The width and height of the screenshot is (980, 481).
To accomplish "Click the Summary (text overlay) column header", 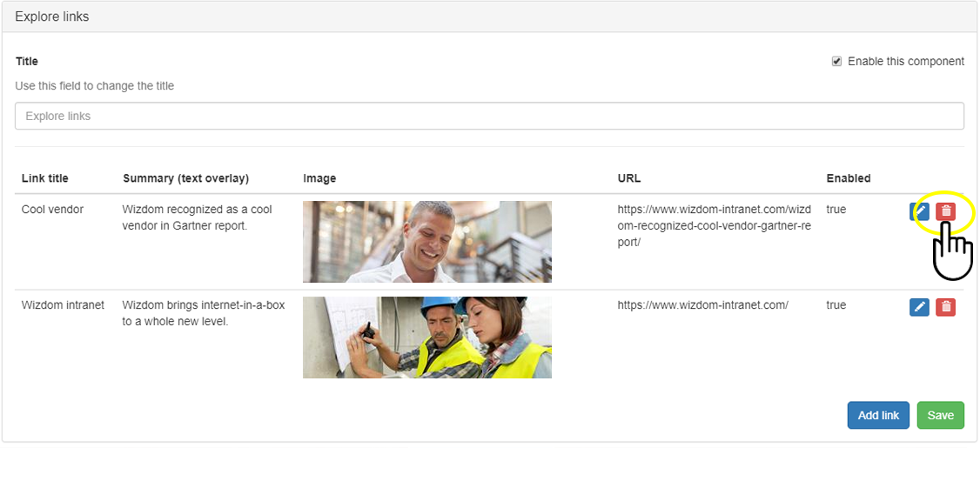I will pos(185,178).
